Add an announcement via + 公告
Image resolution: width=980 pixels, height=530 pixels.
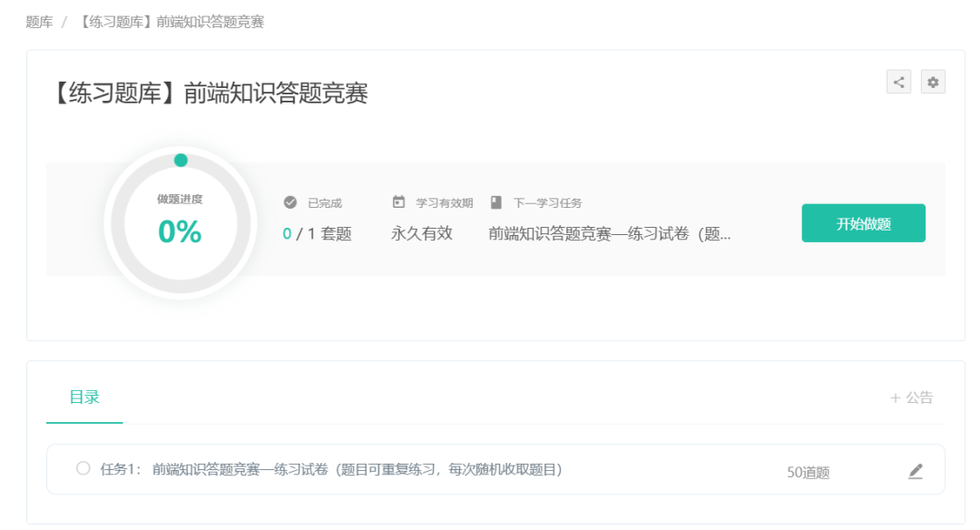(911, 397)
